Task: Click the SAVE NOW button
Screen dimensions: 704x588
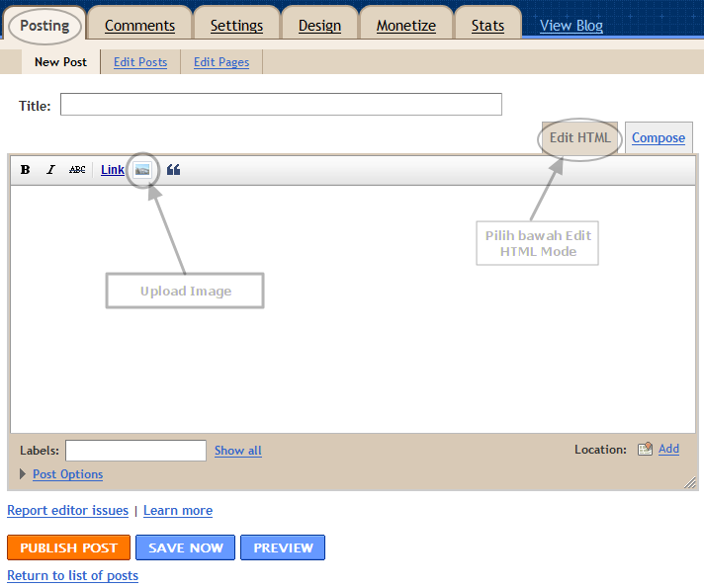Action: pyautogui.click(x=186, y=547)
